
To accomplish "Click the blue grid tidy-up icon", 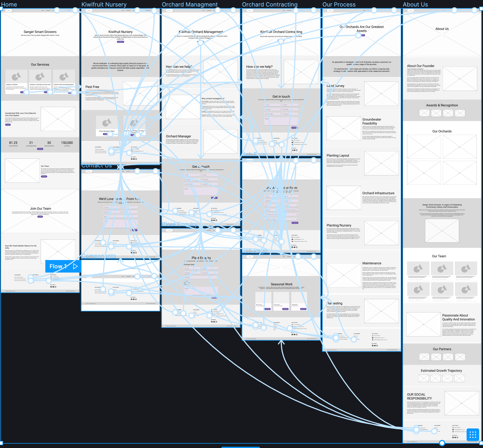I will click(x=473, y=435).
